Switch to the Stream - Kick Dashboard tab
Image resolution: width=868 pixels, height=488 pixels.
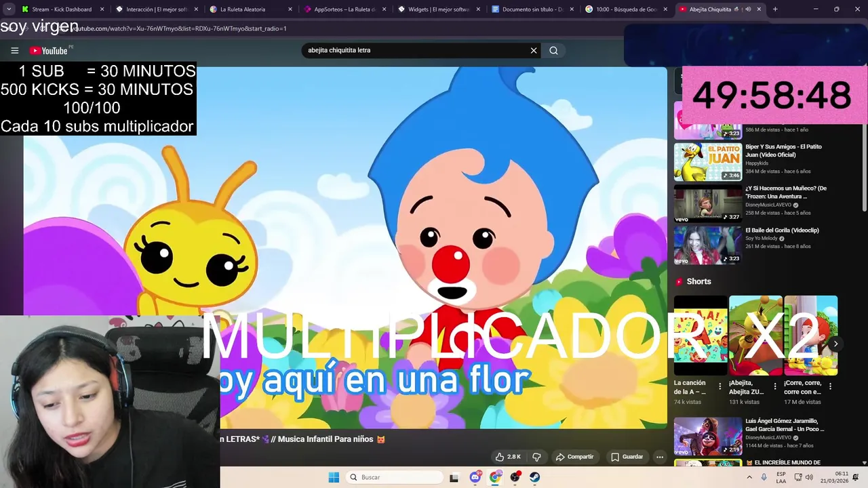61,9
